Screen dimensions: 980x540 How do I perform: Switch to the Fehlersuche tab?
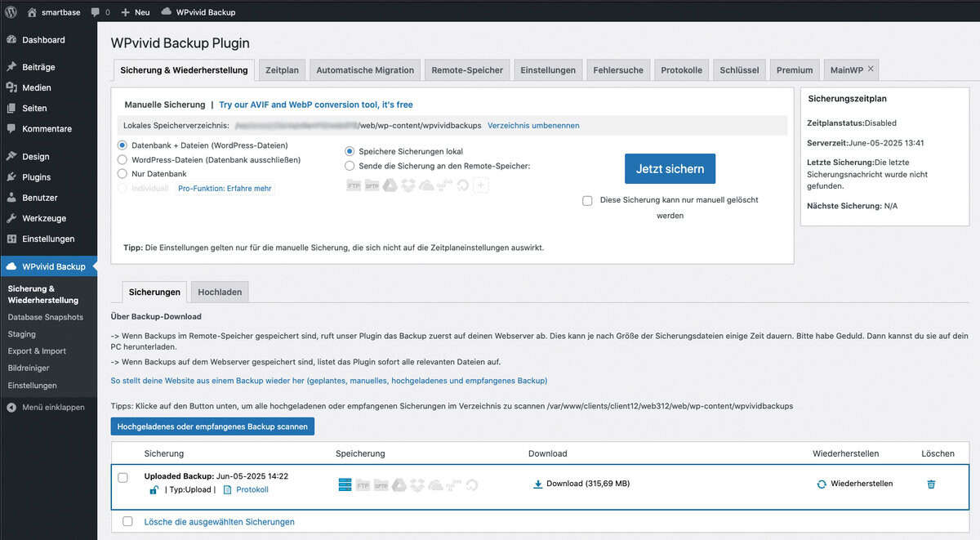(619, 70)
